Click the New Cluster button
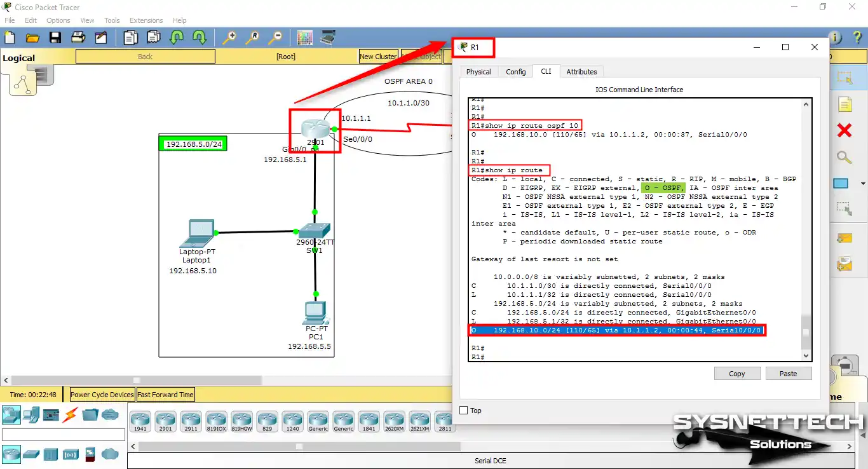Viewport: 868px width, 469px height. pos(378,57)
